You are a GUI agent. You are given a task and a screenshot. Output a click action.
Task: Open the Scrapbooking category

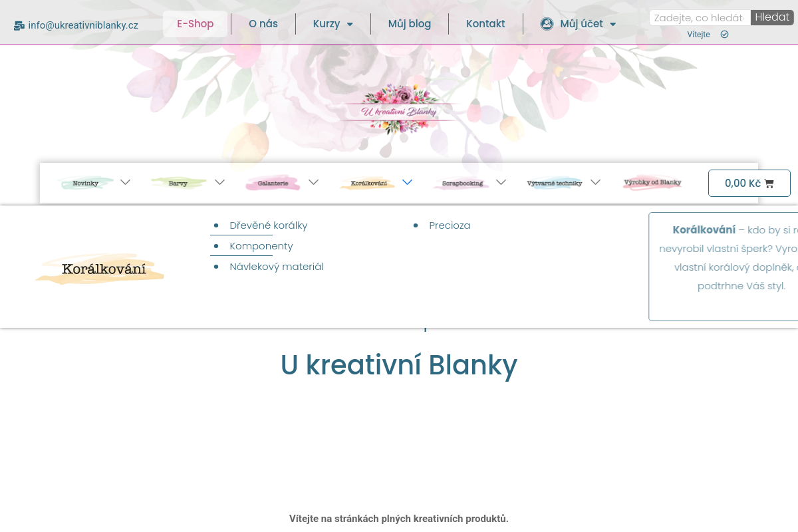(462, 182)
